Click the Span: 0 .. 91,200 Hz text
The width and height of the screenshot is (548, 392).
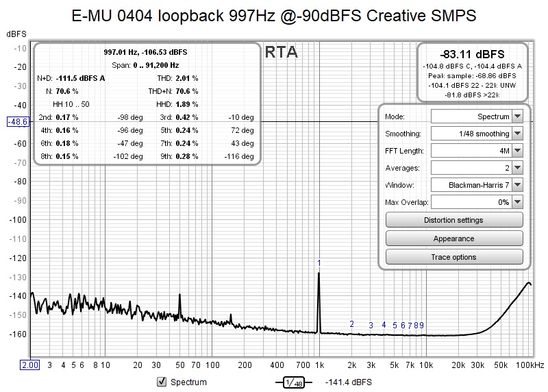pos(145,65)
